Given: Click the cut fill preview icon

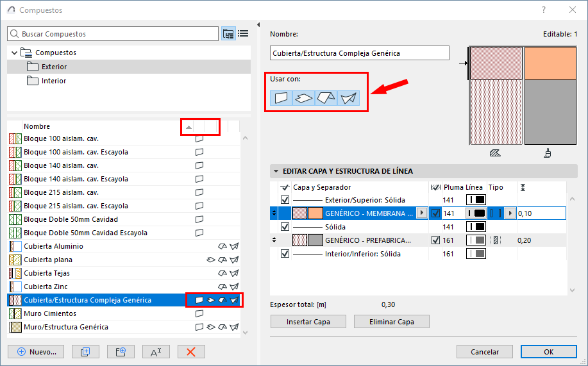Looking at the screenshot, I should (496, 153).
